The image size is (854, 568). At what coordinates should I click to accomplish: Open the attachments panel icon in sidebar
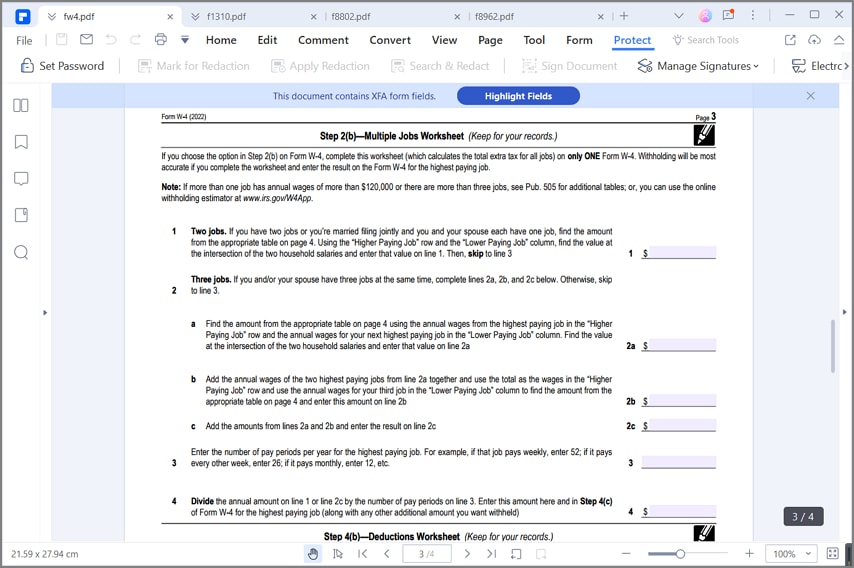21,215
